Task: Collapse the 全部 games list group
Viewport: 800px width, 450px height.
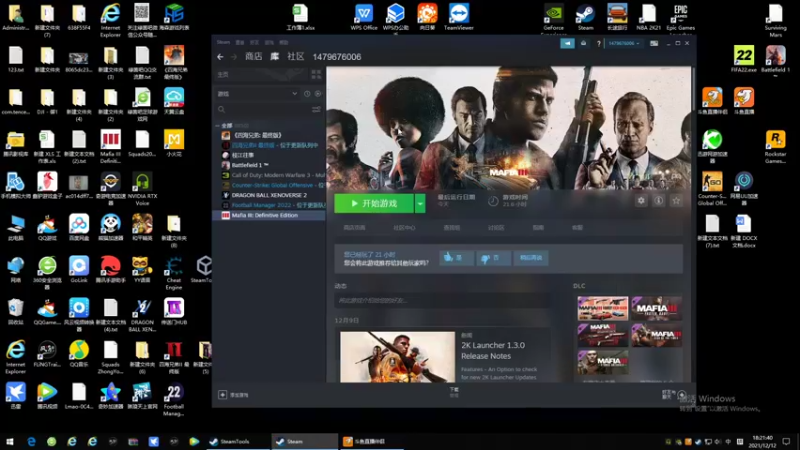Action: [217, 126]
